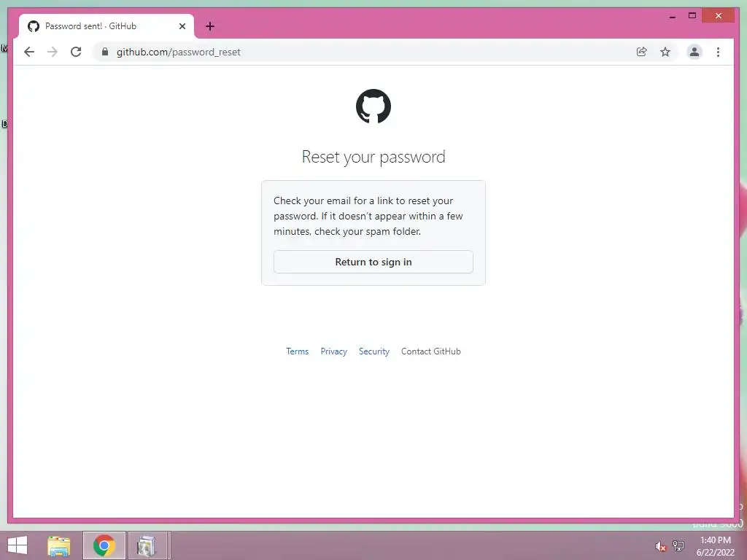The height and width of the screenshot is (560, 747).
Task: Open the Privacy footer link
Action: [x=333, y=351]
